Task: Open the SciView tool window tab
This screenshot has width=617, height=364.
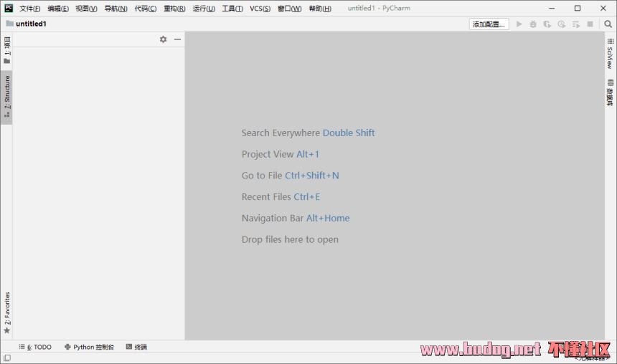Action: (611, 54)
